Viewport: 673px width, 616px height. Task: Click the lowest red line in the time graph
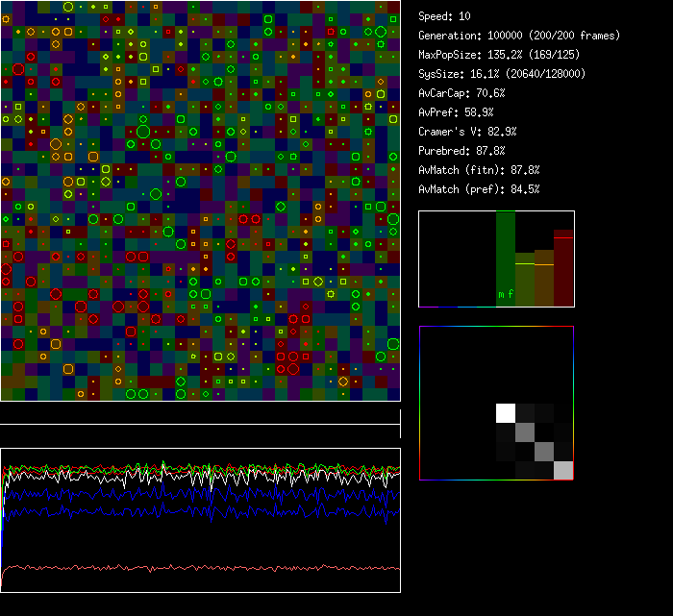200,568
